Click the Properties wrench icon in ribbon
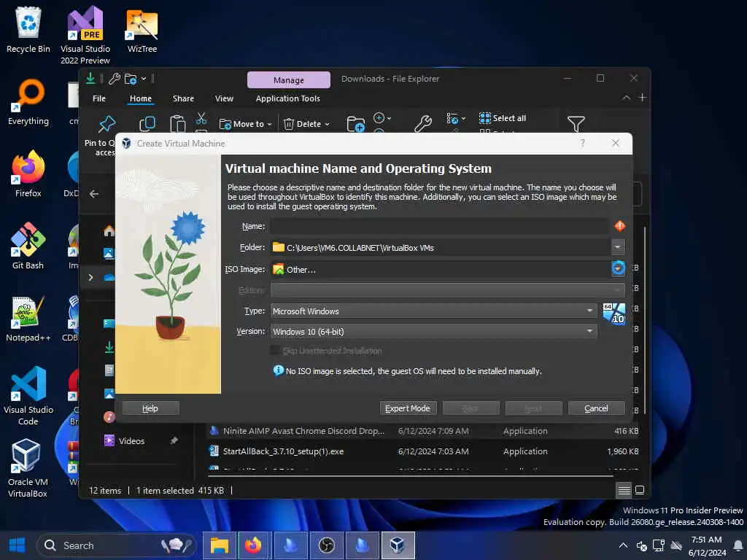Viewport: 747px width, 560px height. click(422, 124)
